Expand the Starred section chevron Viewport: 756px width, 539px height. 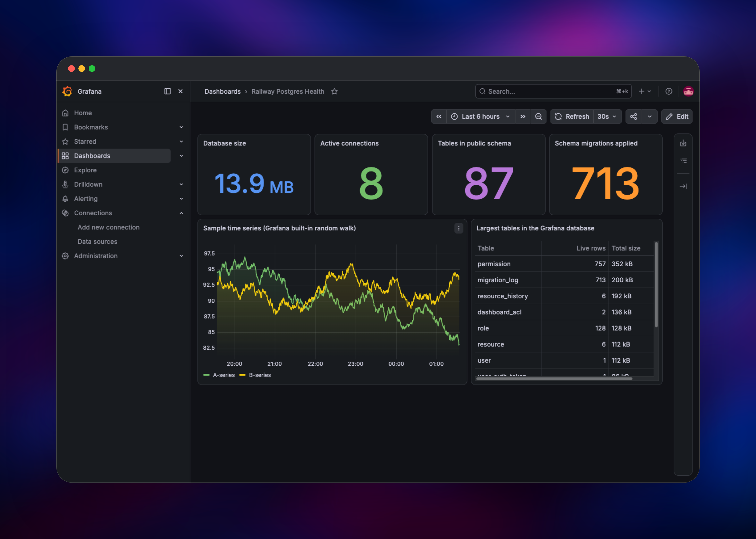pos(181,141)
